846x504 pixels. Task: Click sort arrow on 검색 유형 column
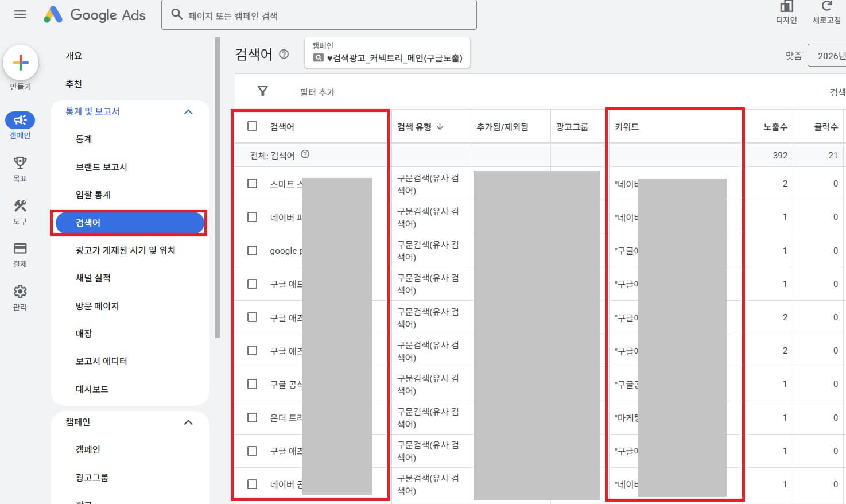(440, 126)
